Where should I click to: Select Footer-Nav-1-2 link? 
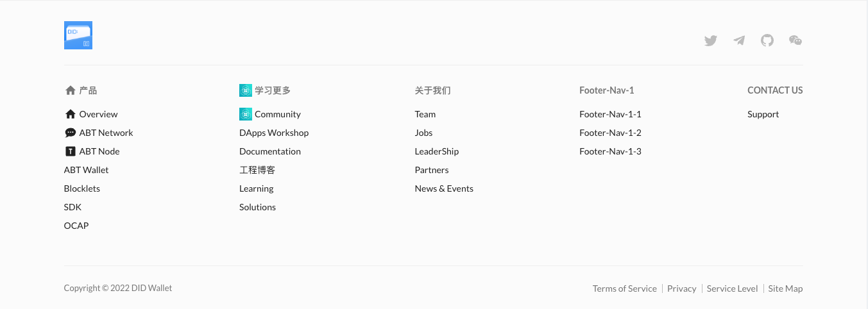pyautogui.click(x=610, y=133)
